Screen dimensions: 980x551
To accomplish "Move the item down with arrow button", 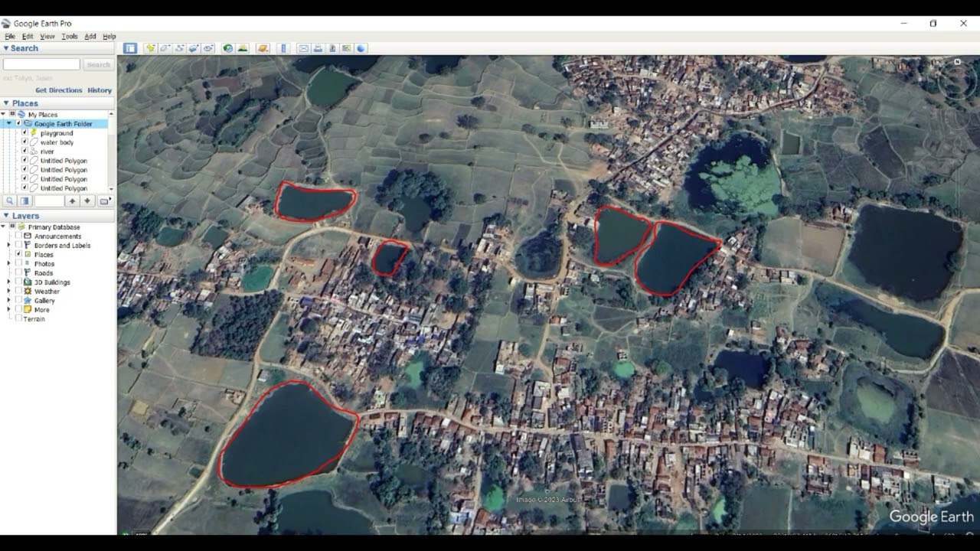I will pyautogui.click(x=87, y=201).
